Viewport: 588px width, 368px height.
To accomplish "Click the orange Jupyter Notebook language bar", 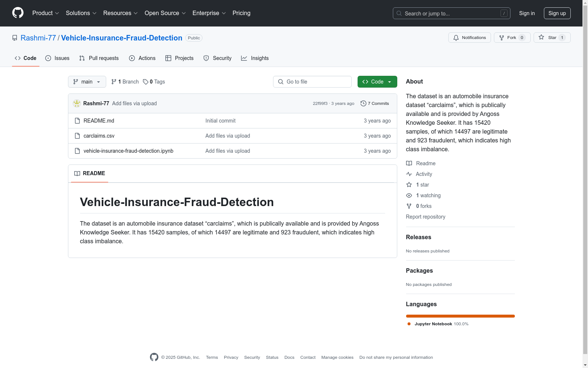I will click(x=460, y=316).
